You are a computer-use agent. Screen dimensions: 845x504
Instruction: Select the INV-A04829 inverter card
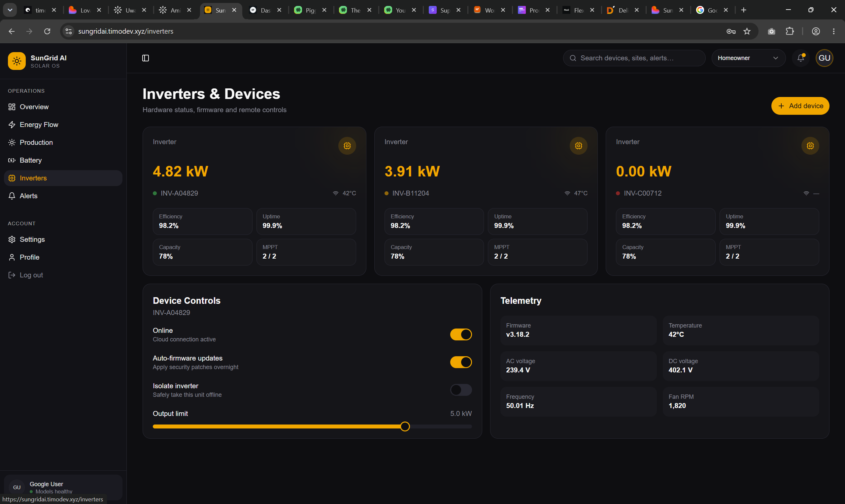click(254, 201)
